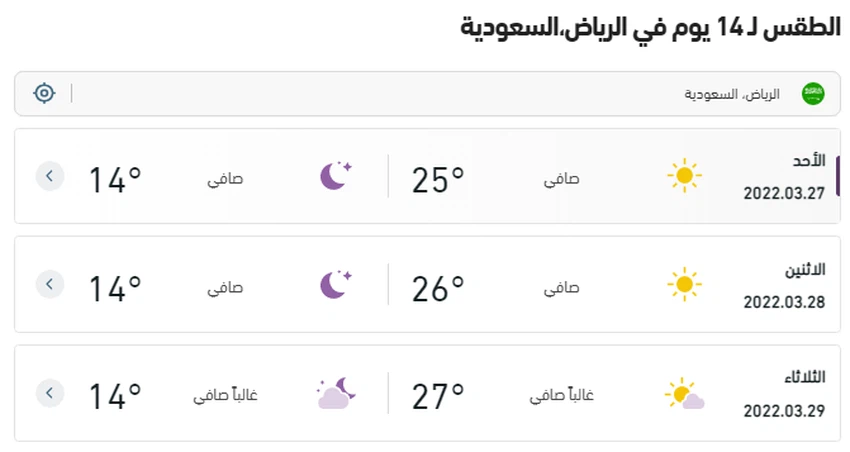
Task: Click Monday's 26° daytime temperature
Action: [x=437, y=288]
